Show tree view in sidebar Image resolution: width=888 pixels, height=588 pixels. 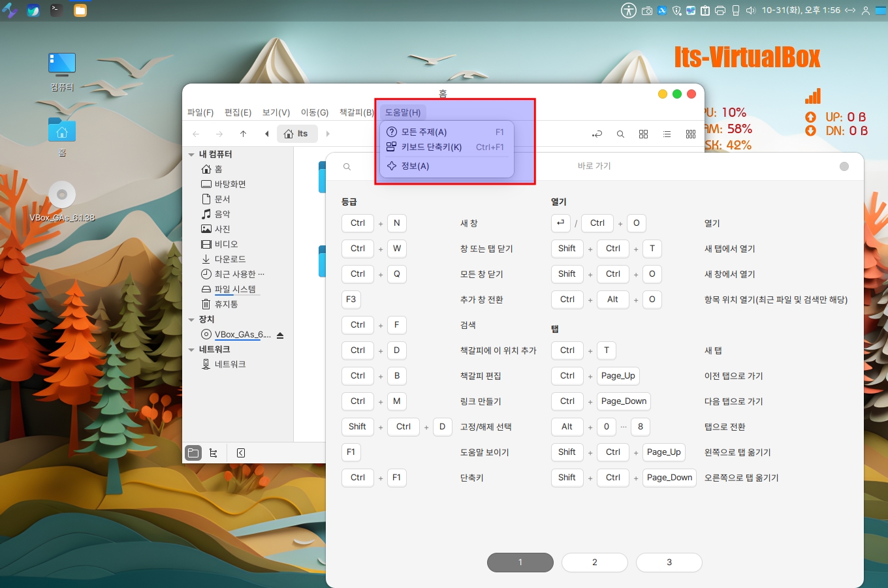pos(214,453)
